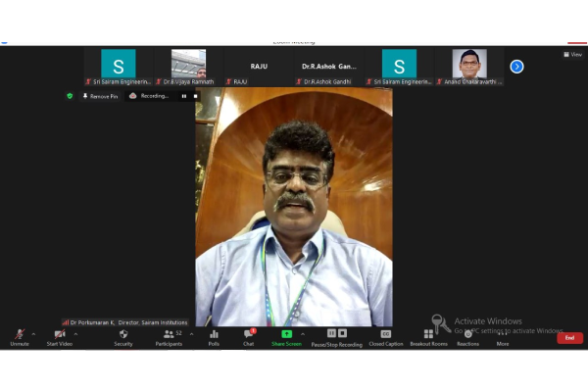Click the Dr Porkumaran K name label
This screenshot has height=392, width=588.
125,322
